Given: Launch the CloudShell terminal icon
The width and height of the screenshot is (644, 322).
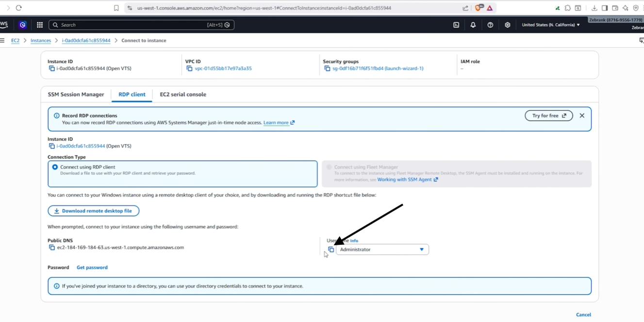Looking at the screenshot, I should [x=456, y=25].
